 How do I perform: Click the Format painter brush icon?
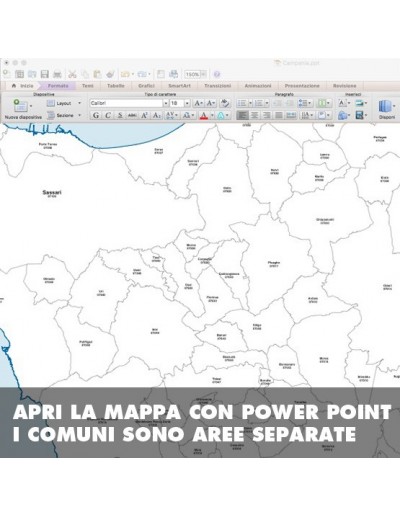click(110, 74)
